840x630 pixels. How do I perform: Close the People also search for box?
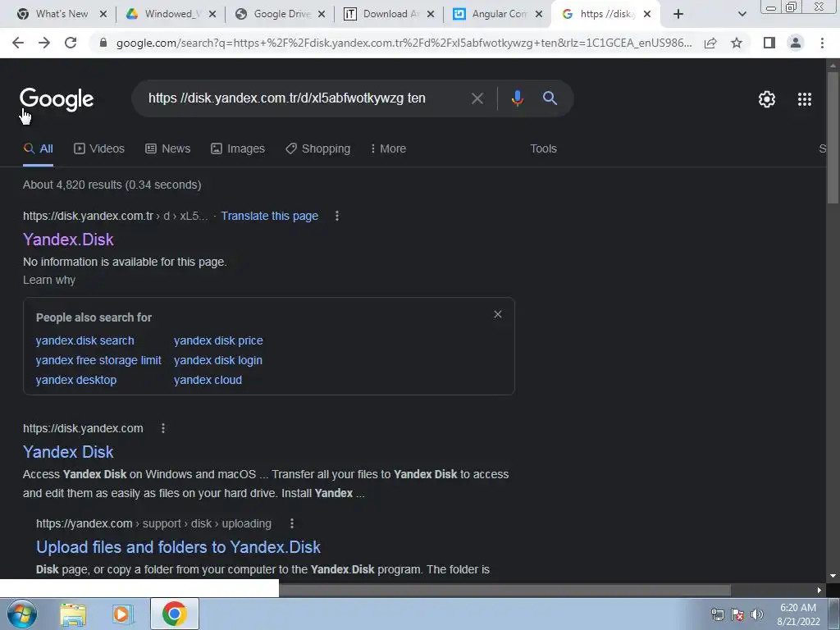(498, 314)
